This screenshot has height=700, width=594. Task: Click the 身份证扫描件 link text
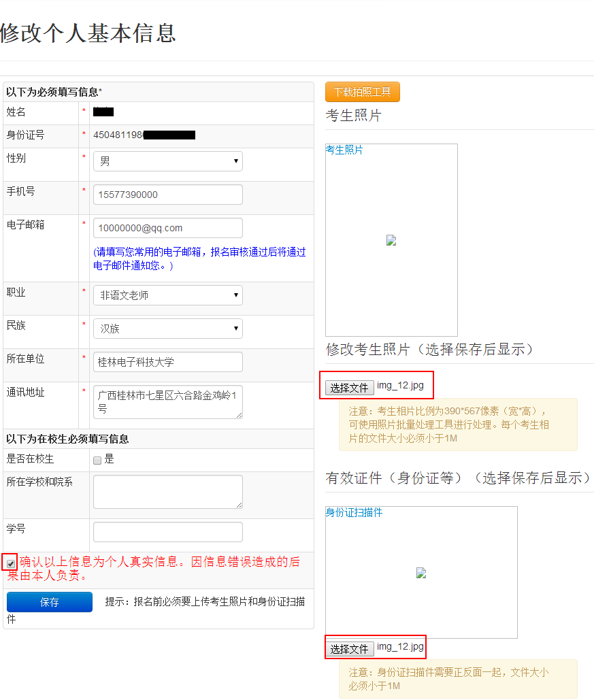[354, 512]
